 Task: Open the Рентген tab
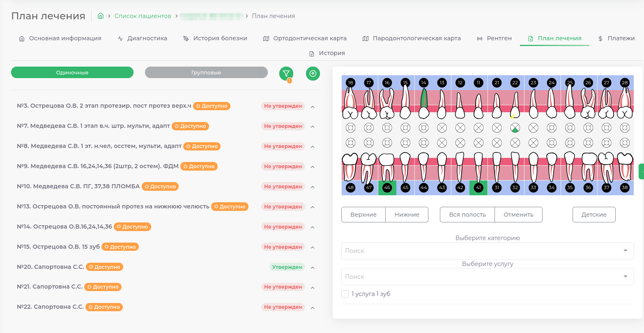494,38
